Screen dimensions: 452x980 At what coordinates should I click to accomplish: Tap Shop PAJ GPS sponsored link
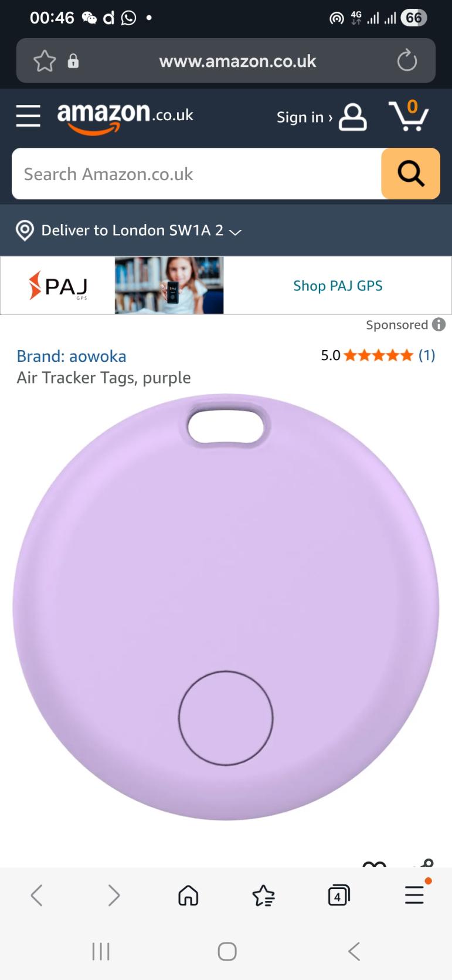point(338,286)
